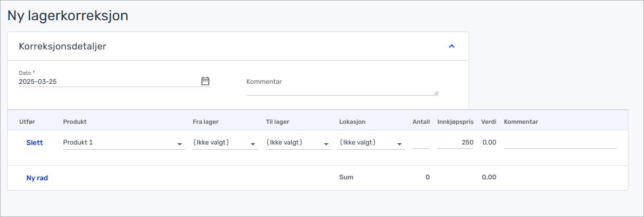This screenshot has height=217, width=644.
Task: Collapse the Korreksjonsdetaljer panel chevron
Action: pyautogui.click(x=452, y=46)
